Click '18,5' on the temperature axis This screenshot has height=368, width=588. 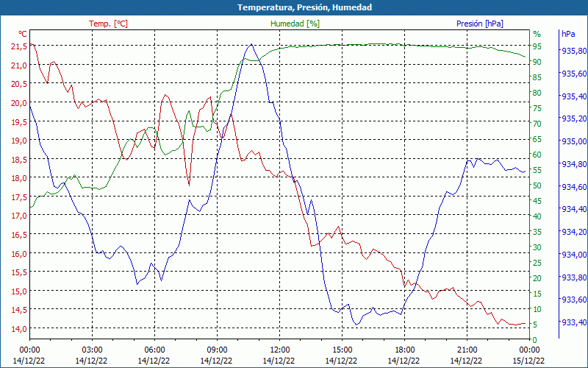point(20,159)
